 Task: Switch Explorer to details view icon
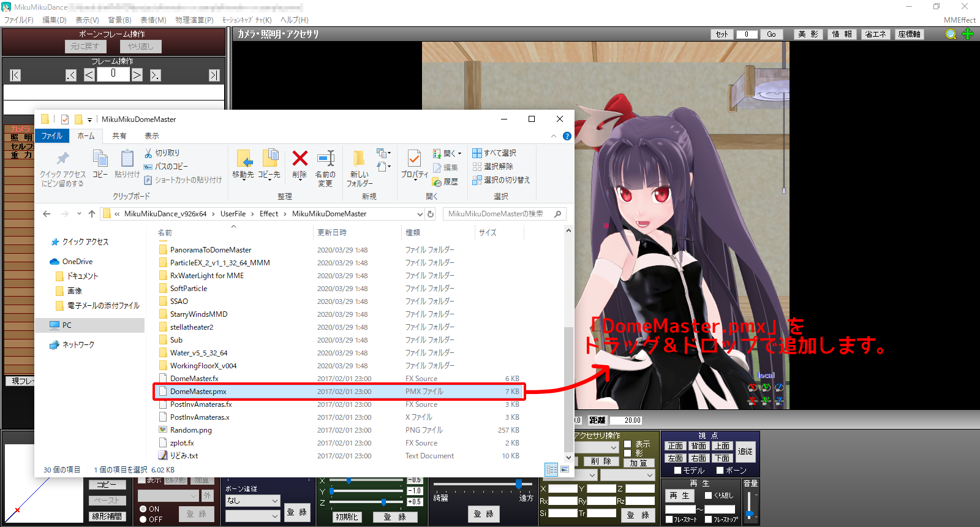[x=551, y=469]
